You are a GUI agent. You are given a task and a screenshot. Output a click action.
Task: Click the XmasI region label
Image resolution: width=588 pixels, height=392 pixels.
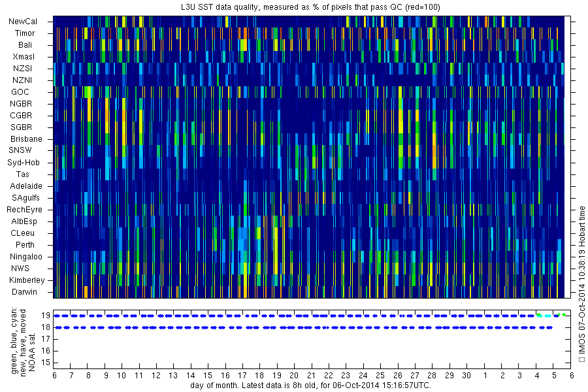point(24,57)
